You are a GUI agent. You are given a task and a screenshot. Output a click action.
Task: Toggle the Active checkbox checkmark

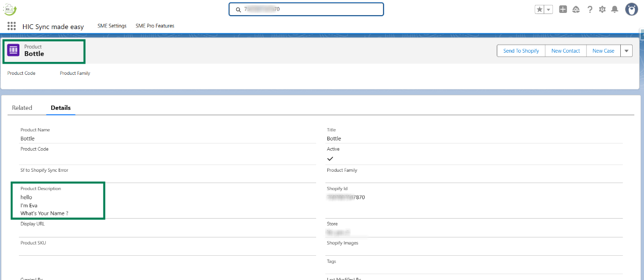[330, 159]
